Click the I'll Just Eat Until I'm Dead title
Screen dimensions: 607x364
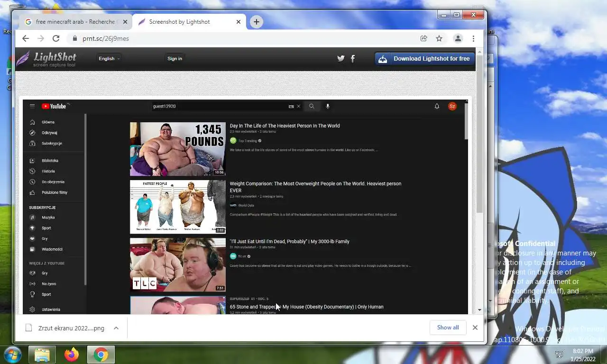coord(289,242)
